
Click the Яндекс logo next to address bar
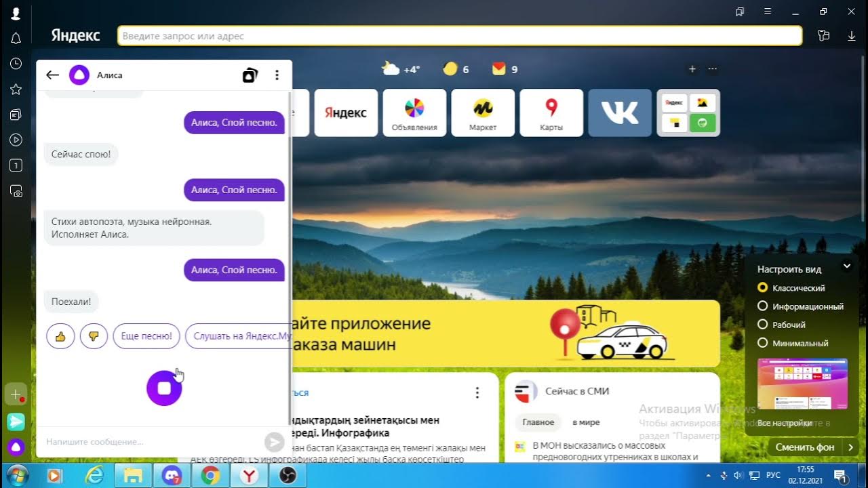[75, 36]
